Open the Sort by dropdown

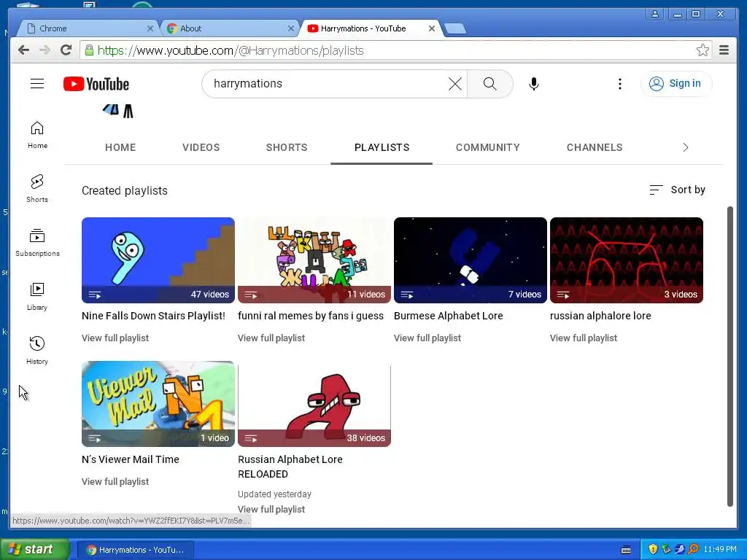point(677,190)
